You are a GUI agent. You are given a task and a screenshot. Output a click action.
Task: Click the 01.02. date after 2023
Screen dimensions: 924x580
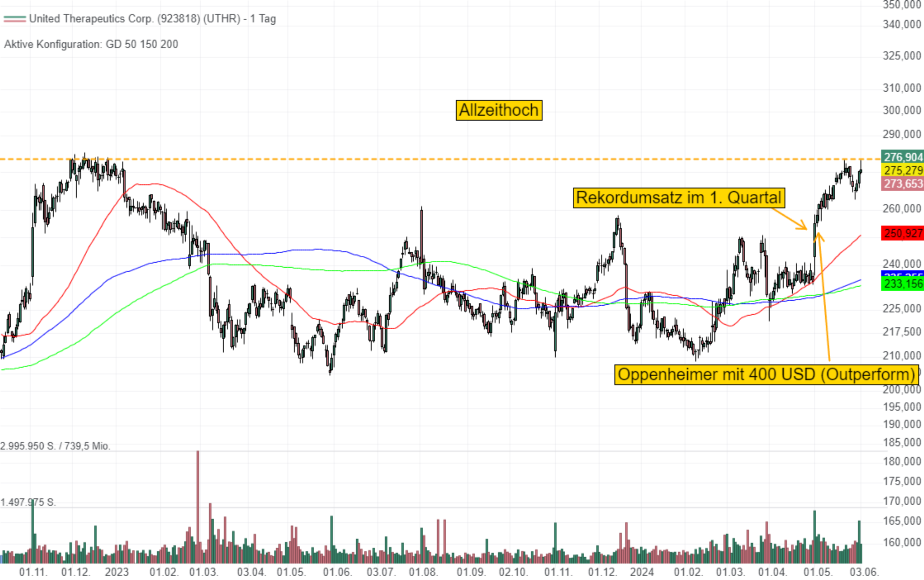click(164, 573)
